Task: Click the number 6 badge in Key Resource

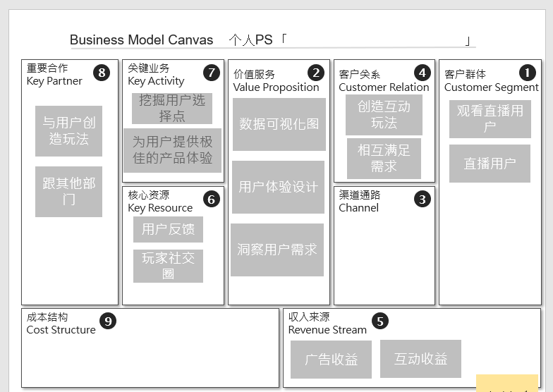Action: tap(211, 200)
